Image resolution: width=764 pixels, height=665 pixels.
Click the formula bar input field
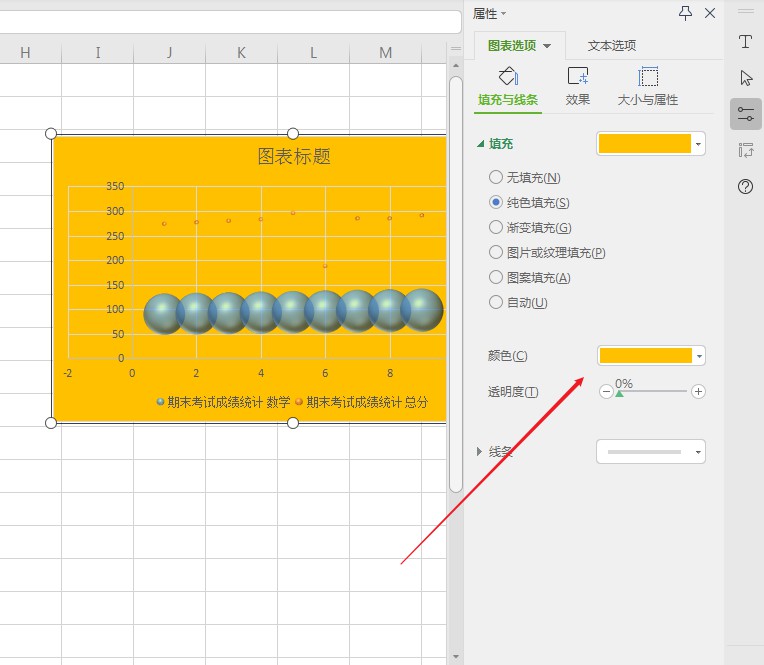[x=230, y=22]
